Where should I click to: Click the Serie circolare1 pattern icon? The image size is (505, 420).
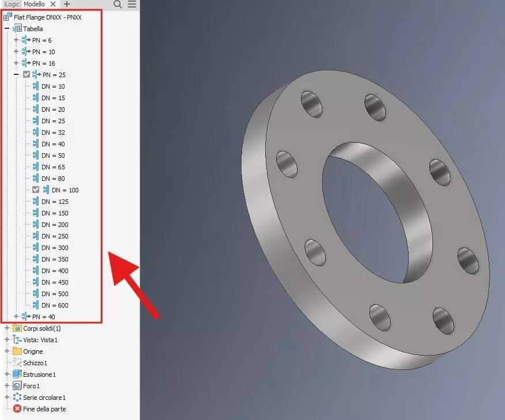(x=17, y=397)
